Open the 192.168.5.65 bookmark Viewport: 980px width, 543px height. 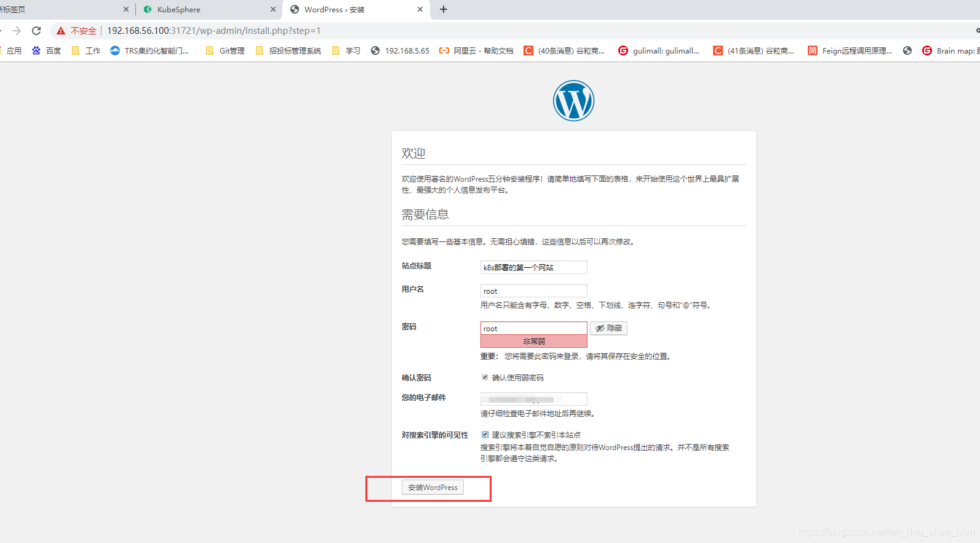pyautogui.click(x=400, y=50)
